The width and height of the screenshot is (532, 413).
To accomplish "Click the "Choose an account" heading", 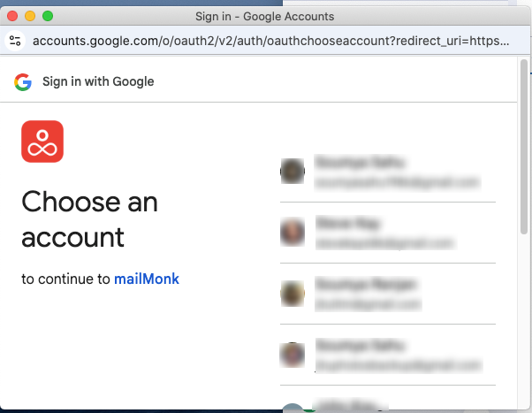I will (89, 219).
